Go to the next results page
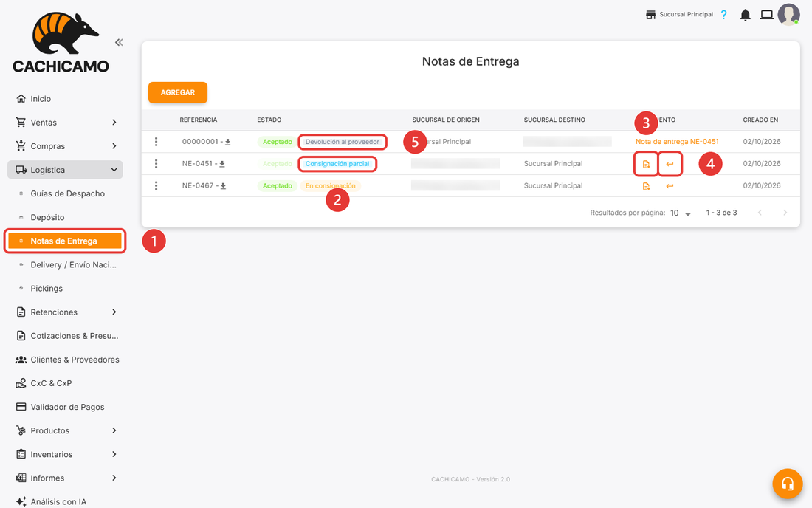812x508 pixels. [x=785, y=213]
